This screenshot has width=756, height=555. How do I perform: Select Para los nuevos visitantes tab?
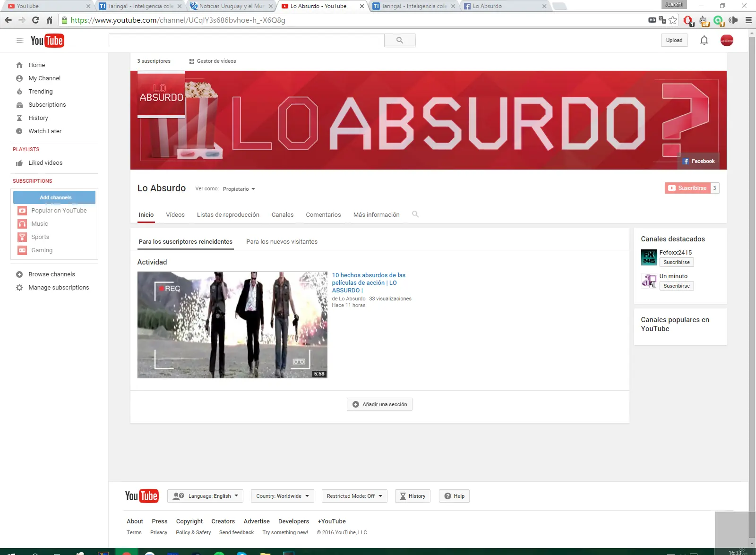(282, 242)
